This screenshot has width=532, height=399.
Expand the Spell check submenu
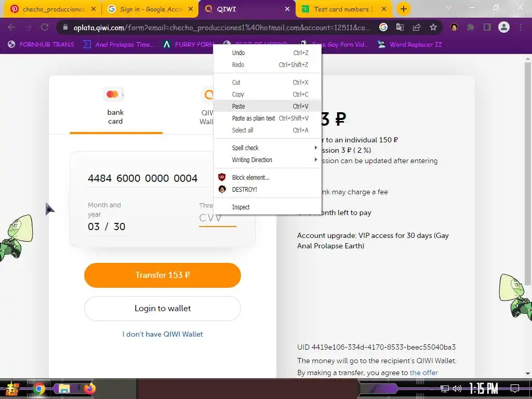click(268, 148)
